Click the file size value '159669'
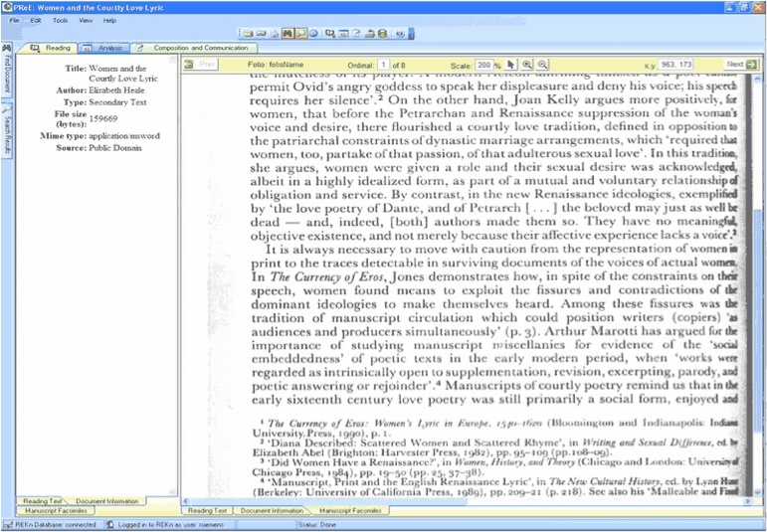 (103, 118)
